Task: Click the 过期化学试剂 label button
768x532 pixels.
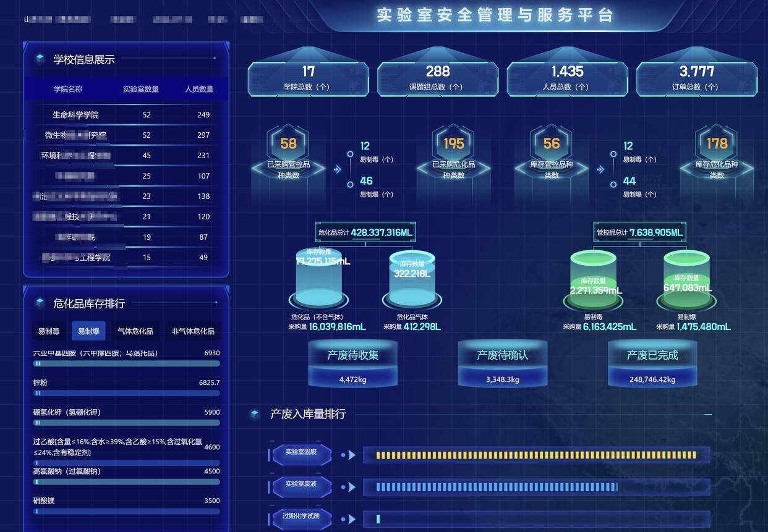Action: click(x=301, y=518)
